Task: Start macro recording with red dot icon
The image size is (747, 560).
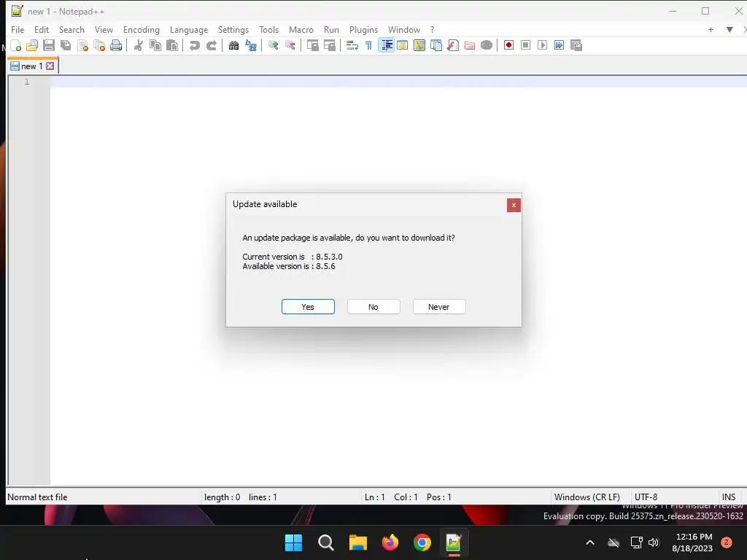Action: pos(508,45)
